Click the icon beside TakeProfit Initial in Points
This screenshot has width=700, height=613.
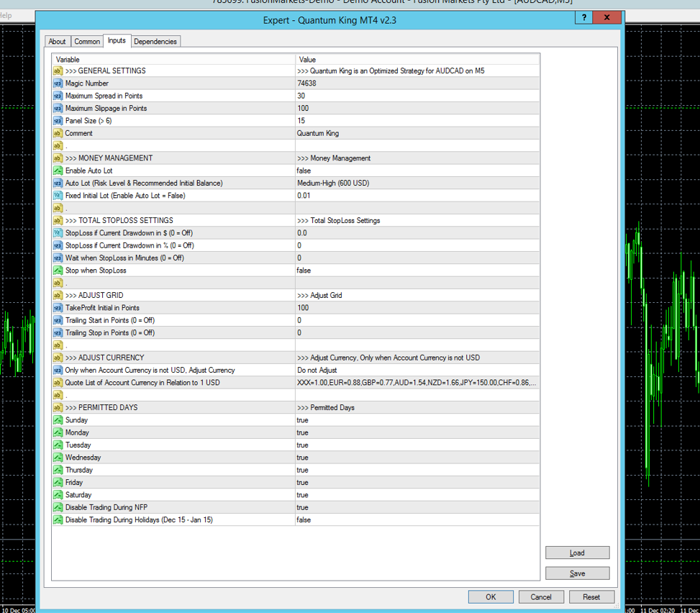[x=58, y=308]
